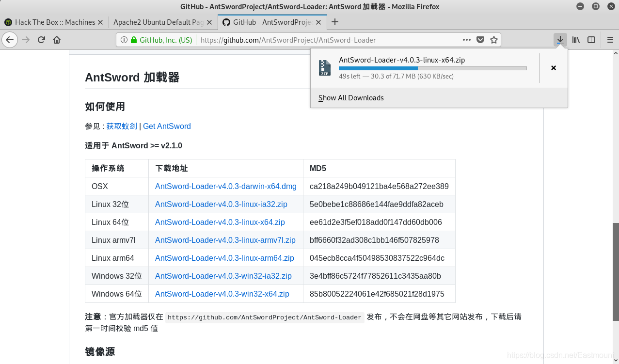Cancel the AntSword-Loader zip download
The height and width of the screenshot is (364, 619).
[554, 68]
